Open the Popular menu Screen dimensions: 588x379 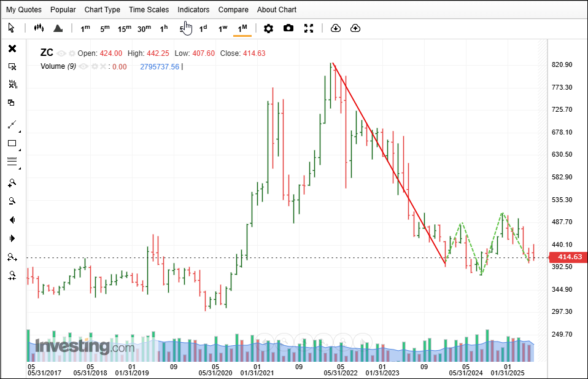pos(63,10)
